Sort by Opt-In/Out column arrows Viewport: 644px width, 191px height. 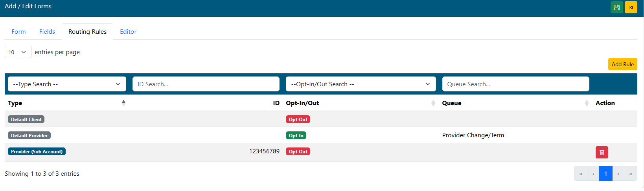[433, 103]
